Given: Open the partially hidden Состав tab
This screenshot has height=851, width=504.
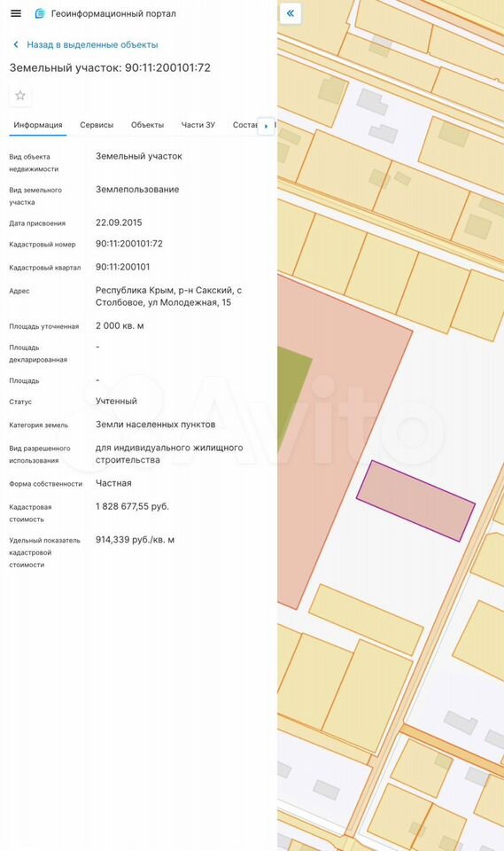Looking at the screenshot, I should click(x=244, y=125).
